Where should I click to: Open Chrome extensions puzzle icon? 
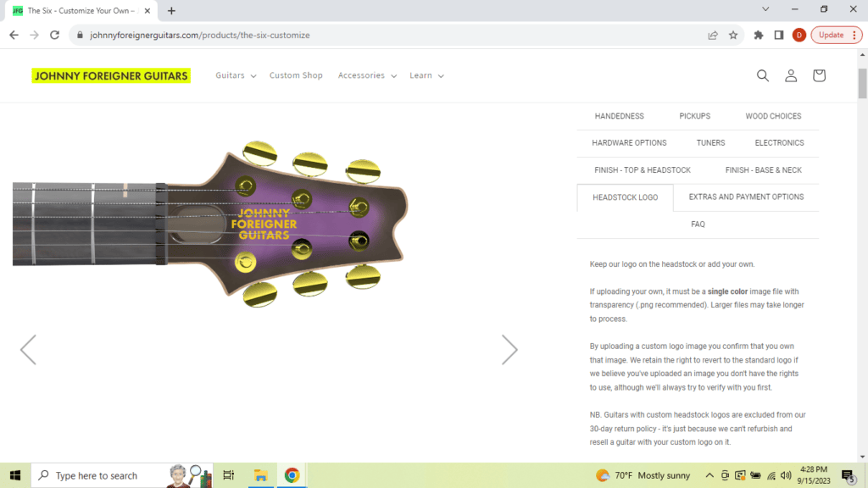point(759,35)
